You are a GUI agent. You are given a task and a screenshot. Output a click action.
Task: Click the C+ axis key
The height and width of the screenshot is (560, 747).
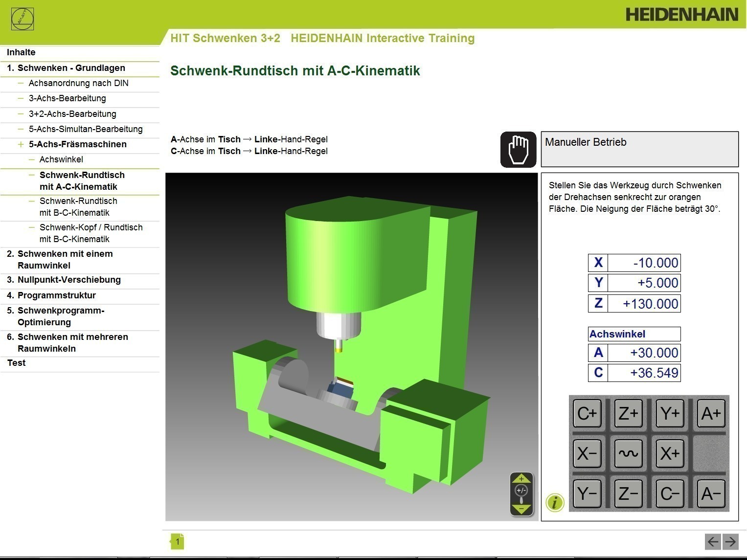587,413
